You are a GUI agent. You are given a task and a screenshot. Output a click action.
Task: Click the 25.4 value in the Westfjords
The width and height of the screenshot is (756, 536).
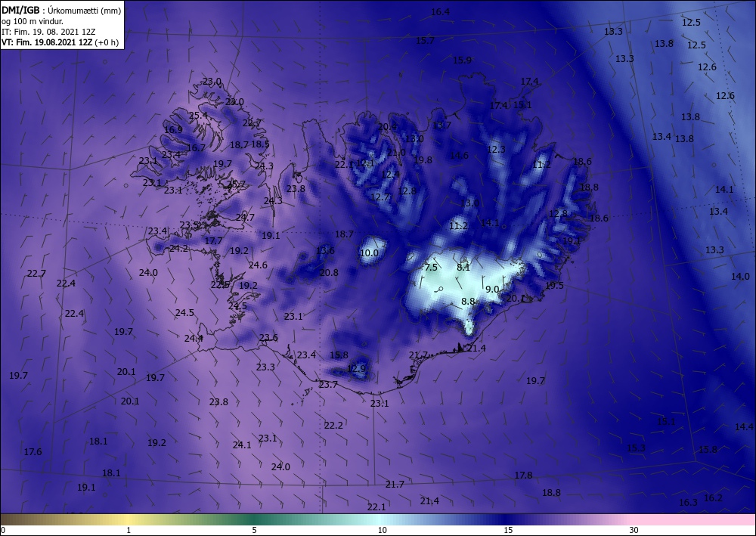click(x=198, y=116)
